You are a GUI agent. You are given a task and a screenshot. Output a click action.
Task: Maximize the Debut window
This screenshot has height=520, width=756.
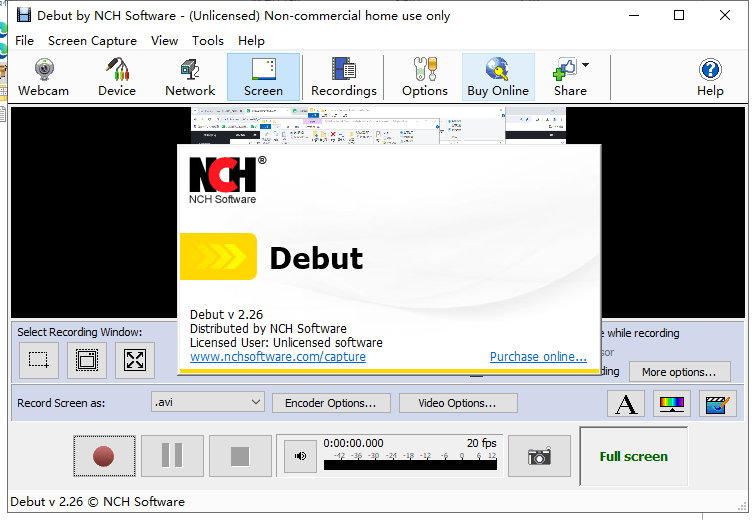tap(679, 15)
